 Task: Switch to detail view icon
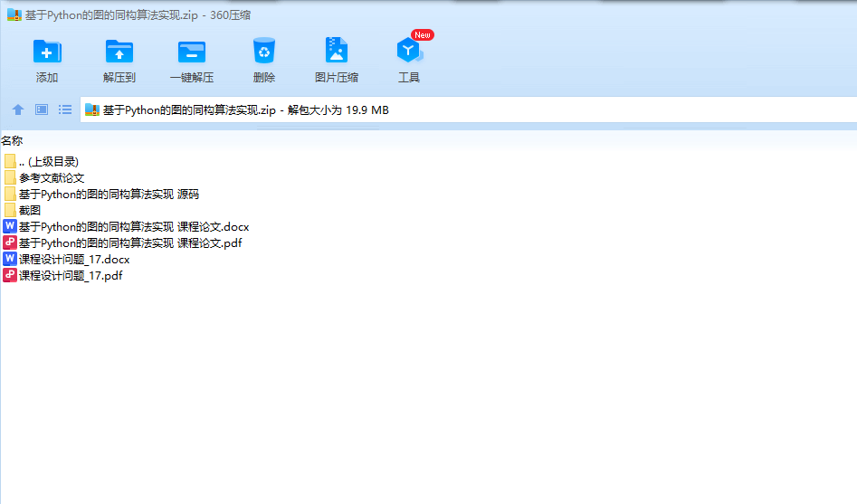[x=42, y=109]
